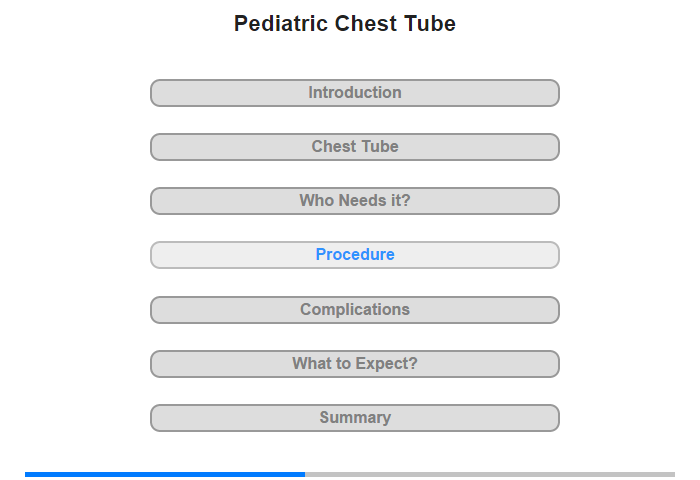Jump to the Complications section
Screen dimensions: 700x480
354,310
